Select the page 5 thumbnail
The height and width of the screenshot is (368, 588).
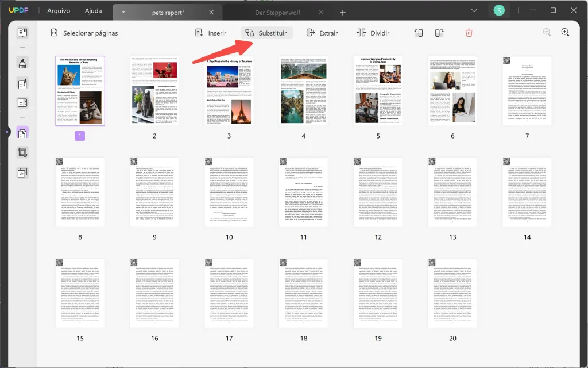click(x=378, y=89)
